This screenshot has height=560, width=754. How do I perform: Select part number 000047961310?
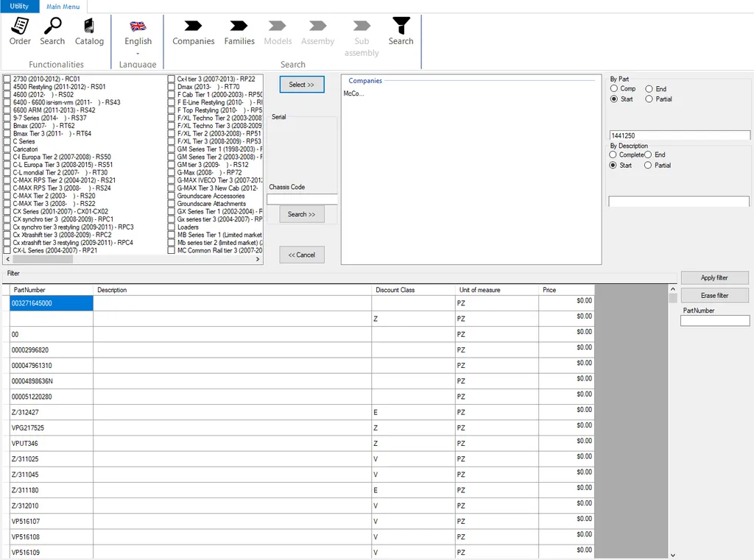coord(52,365)
